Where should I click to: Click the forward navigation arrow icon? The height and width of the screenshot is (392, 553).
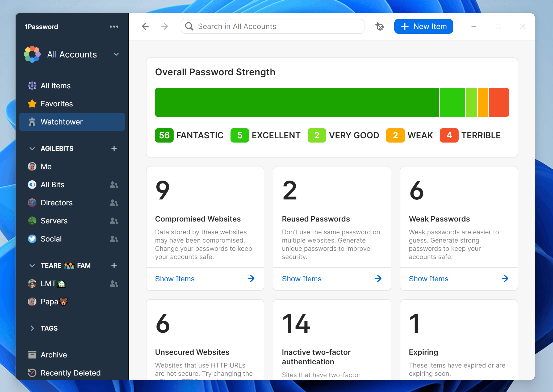tap(165, 26)
